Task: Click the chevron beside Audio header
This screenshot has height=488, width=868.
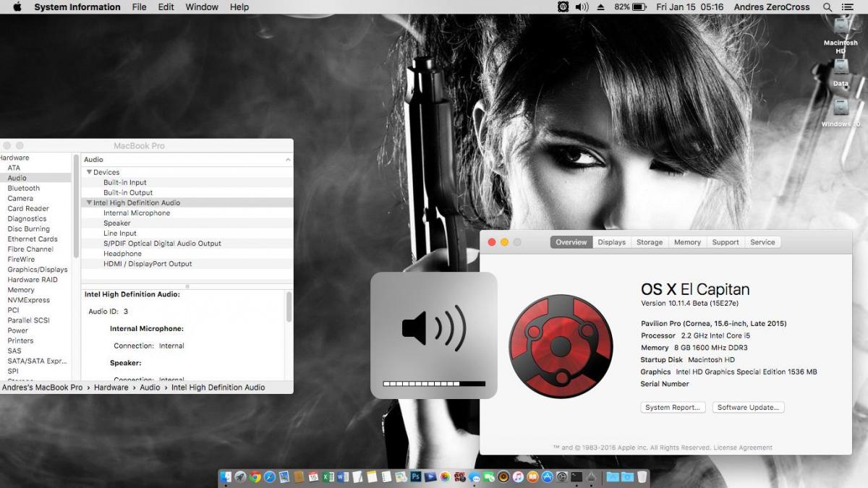Action: [x=288, y=159]
